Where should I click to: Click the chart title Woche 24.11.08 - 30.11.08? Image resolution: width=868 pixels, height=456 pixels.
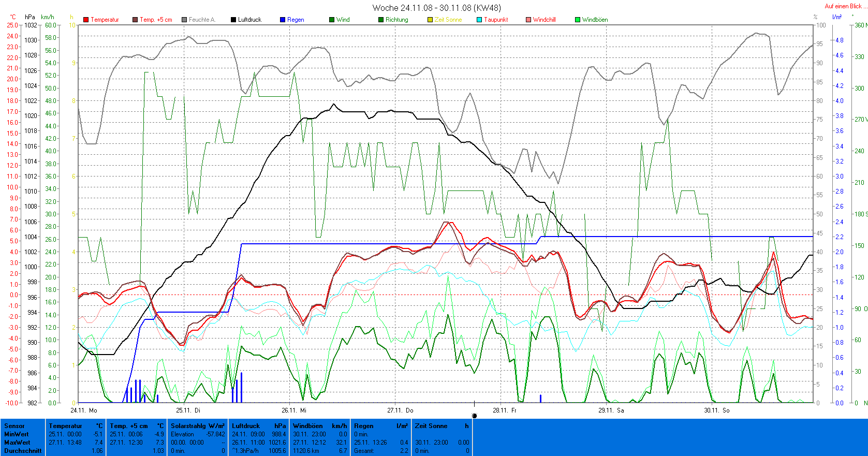(436, 8)
